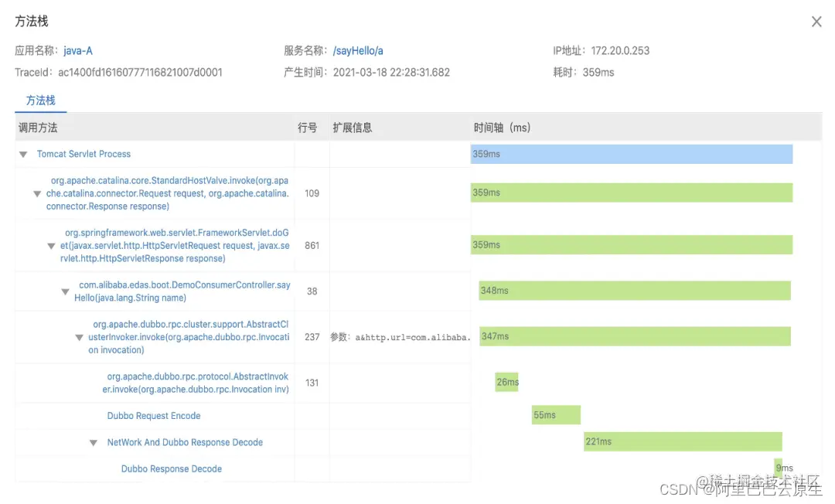The height and width of the screenshot is (504, 835).
Task: Open the DemoConsumerController.sayHello method entry
Action: coord(182,291)
